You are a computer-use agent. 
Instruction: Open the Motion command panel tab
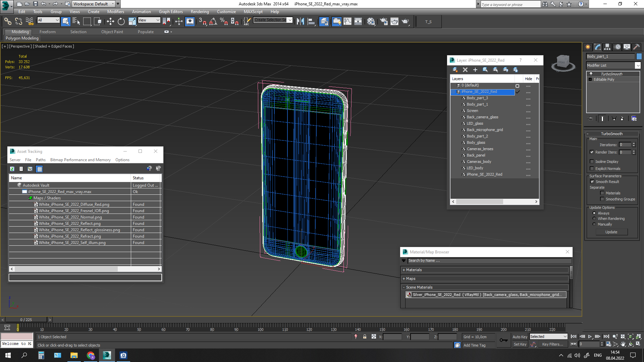(618, 47)
